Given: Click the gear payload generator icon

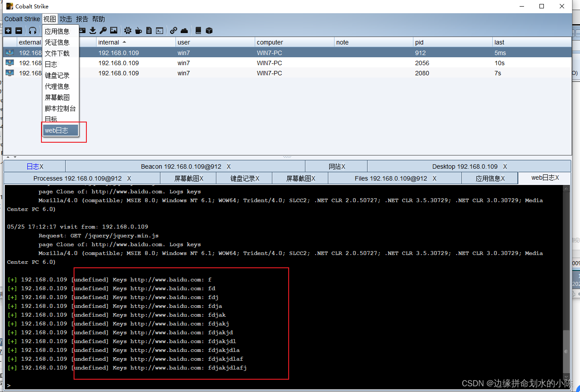Looking at the screenshot, I should [128, 30].
